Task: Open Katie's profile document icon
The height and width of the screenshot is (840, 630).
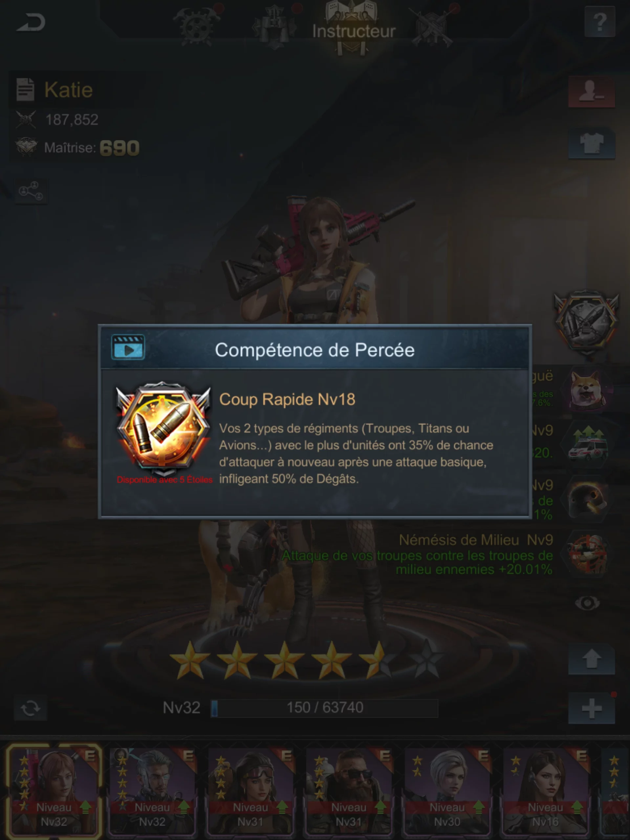Action: tap(26, 90)
